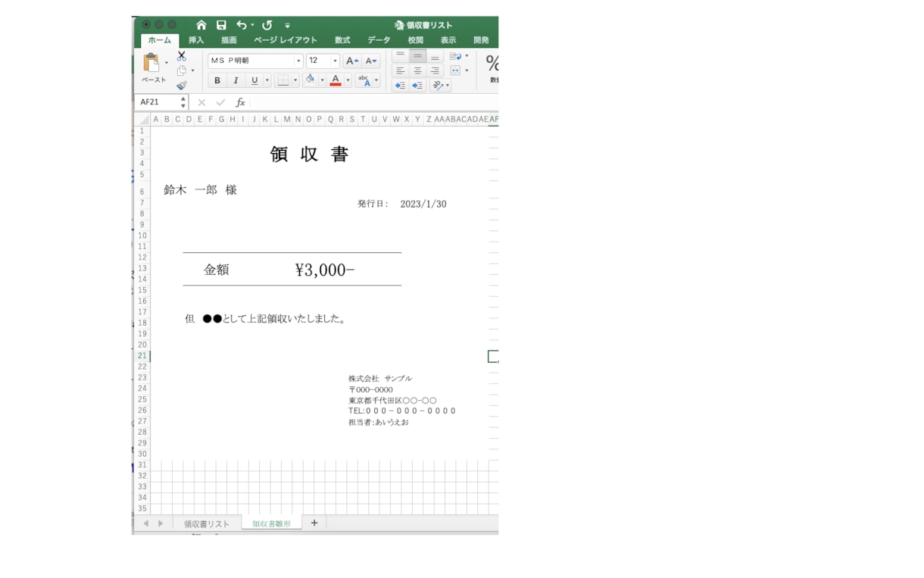Open the font name dropdown arrow
This screenshot has width=924, height=578.
click(x=298, y=61)
